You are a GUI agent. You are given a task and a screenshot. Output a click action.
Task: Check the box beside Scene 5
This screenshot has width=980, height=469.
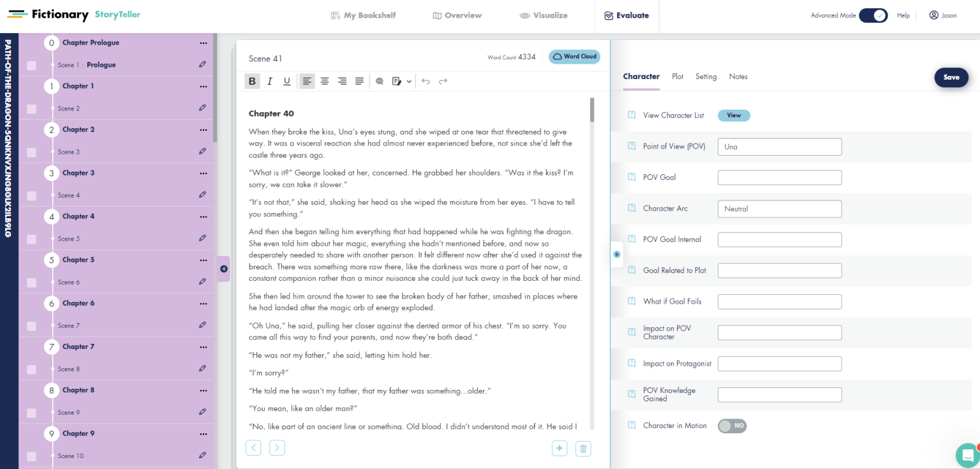pyautogui.click(x=31, y=239)
